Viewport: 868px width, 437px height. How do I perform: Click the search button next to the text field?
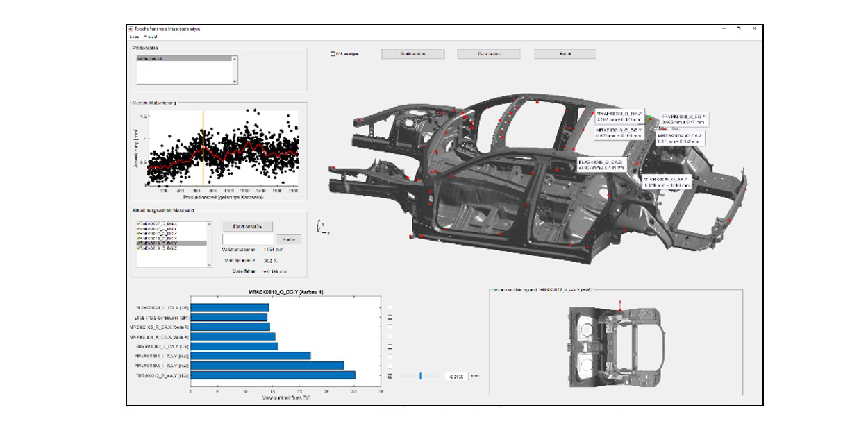[289, 239]
